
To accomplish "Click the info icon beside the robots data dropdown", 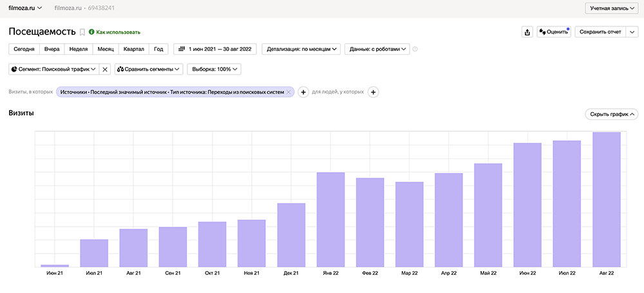I will click(415, 50).
